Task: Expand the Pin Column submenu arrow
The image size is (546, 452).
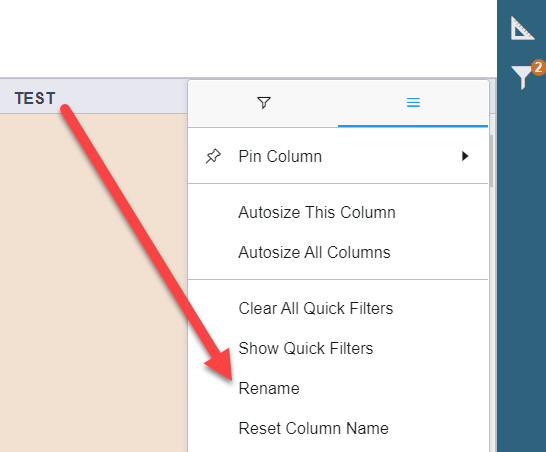Action: [465, 156]
